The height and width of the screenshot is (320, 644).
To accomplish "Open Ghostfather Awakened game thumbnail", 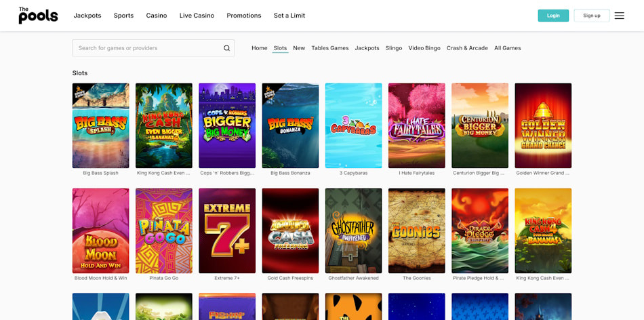I will click(x=354, y=231).
